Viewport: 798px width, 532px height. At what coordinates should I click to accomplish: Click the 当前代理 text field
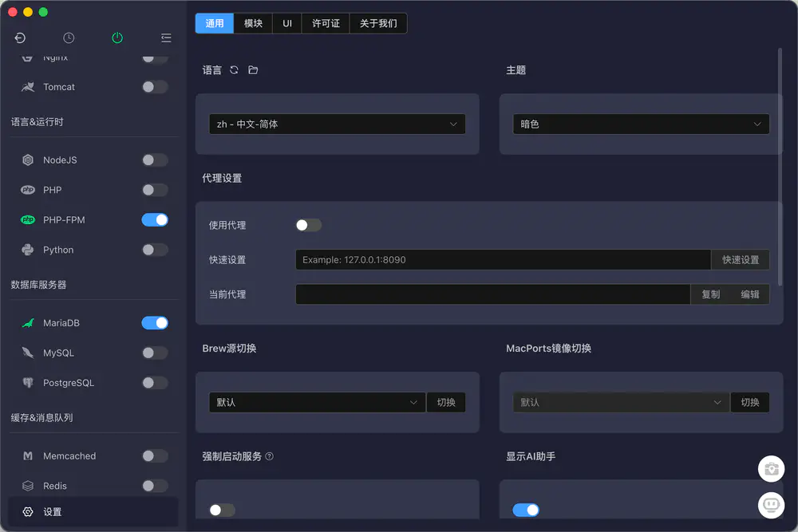point(492,294)
